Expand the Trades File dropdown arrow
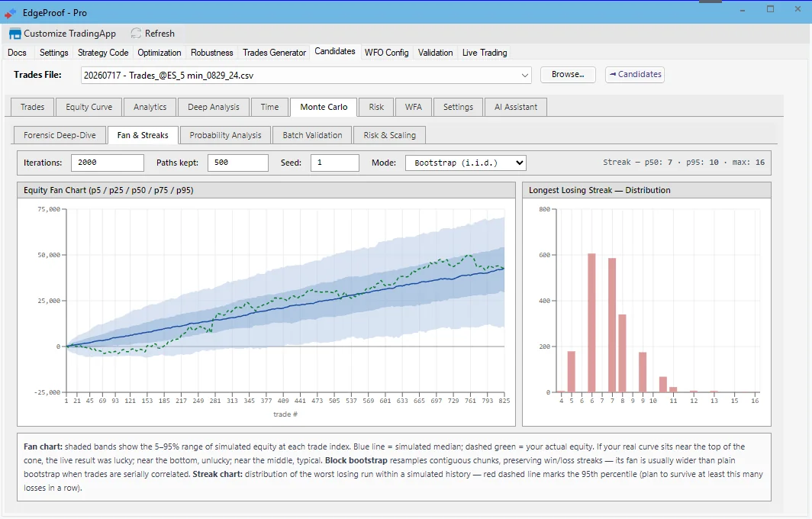This screenshot has height=519, width=812. pyautogui.click(x=524, y=76)
